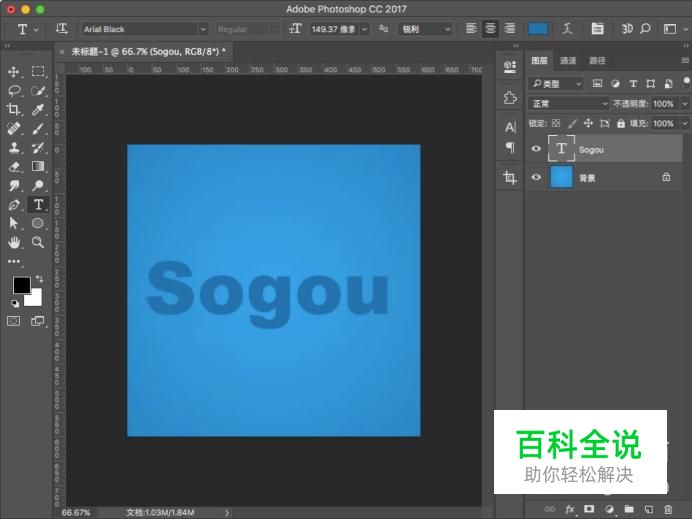Toggle visibility of the 背景 layer
The width and height of the screenshot is (692, 519).
(536, 177)
